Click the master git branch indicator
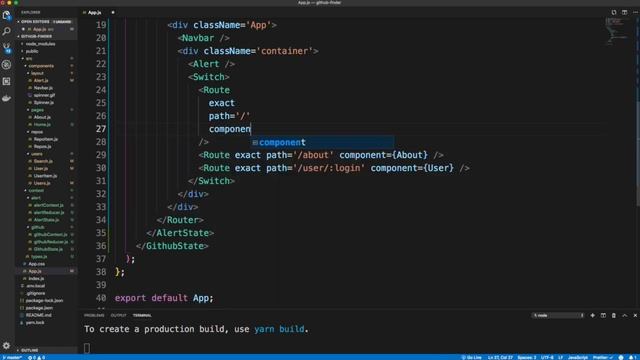 pos(12,358)
